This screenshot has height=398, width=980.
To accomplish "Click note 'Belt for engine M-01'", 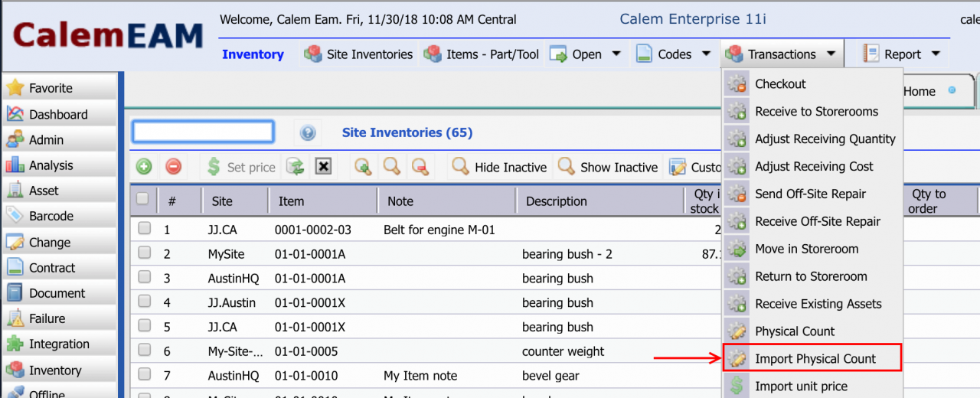I will 439,229.
